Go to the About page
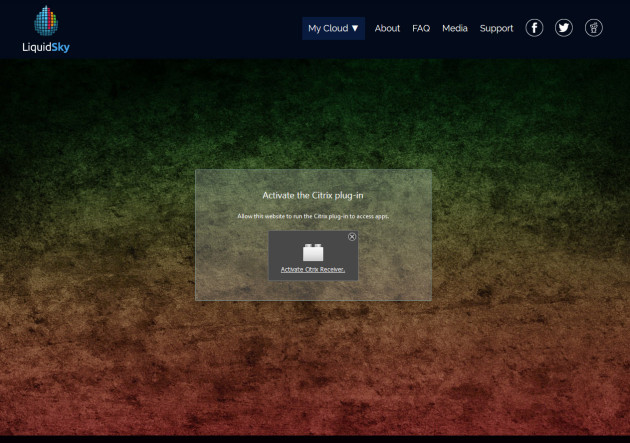Screen dimensions: 630x443 point(387,29)
